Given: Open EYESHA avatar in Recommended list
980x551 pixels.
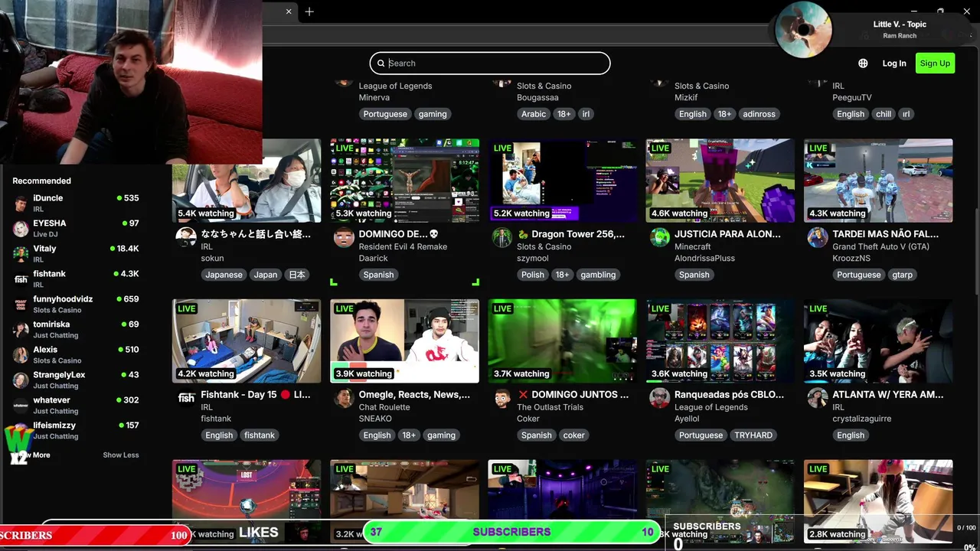Looking at the screenshot, I should [21, 228].
